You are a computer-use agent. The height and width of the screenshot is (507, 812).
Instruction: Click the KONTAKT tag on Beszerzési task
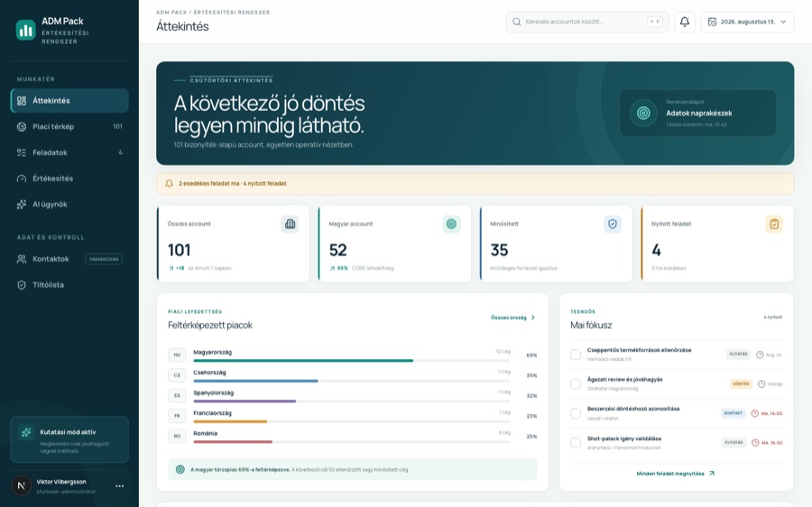click(x=734, y=413)
